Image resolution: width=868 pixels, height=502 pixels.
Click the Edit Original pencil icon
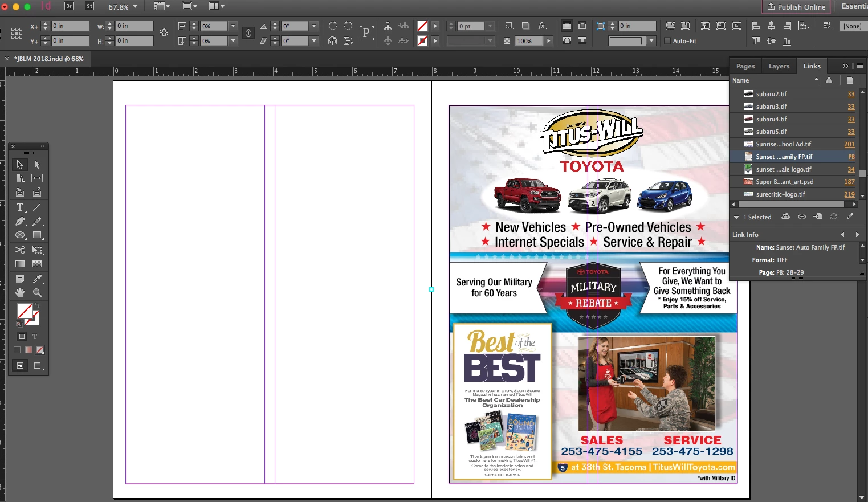(850, 217)
